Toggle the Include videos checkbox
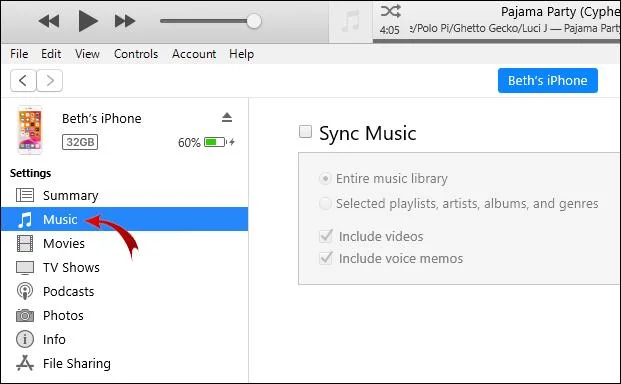This screenshot has height=384, width=621. 326,236
